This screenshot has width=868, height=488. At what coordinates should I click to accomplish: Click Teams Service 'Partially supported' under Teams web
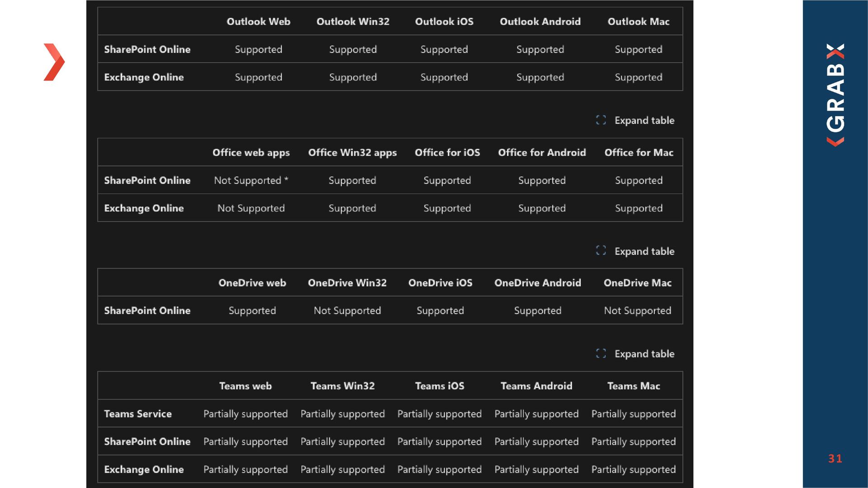pyautogui.click(x=245, y=414)
